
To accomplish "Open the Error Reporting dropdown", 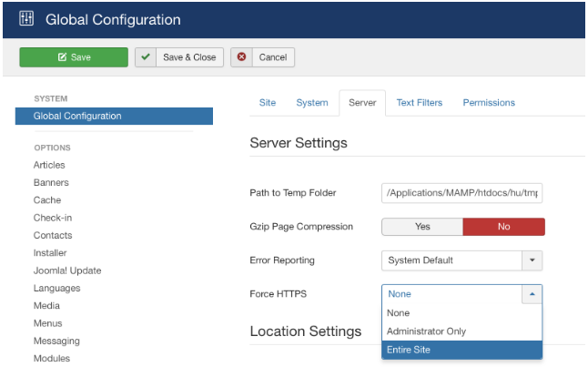I will tap(461, 260).
